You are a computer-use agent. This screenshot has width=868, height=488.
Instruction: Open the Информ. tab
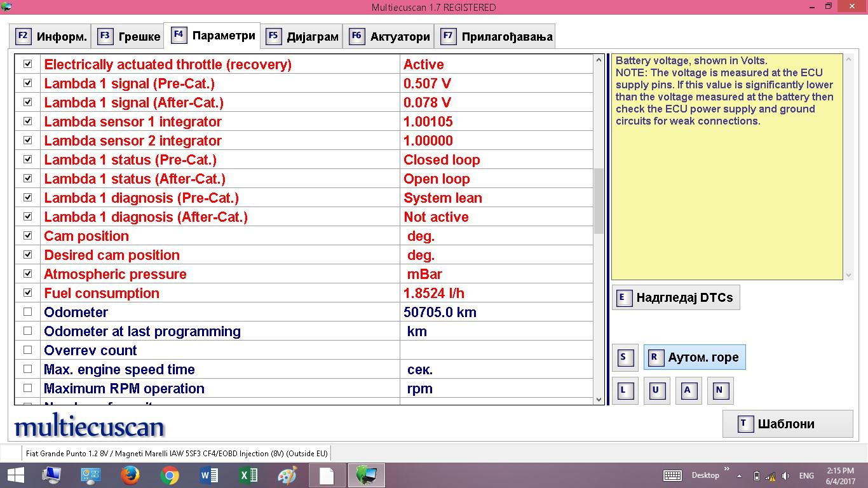(x=50, y=36)
